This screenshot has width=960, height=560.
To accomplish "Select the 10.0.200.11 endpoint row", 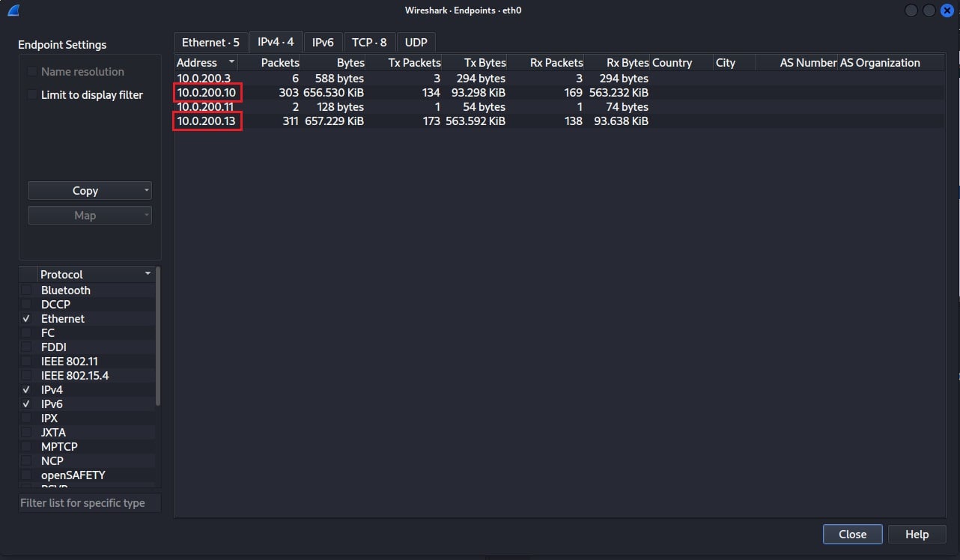I will tap(559, 107).
